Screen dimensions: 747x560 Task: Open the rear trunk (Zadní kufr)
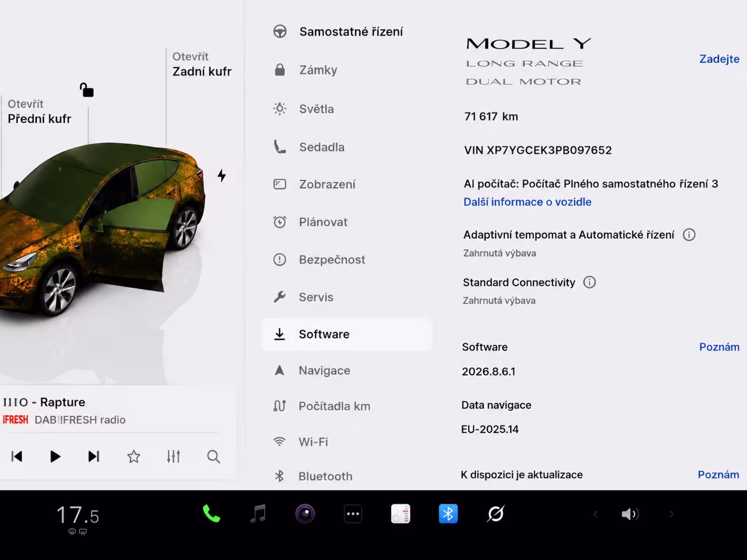pyautogui.click(x=202, y=64)
